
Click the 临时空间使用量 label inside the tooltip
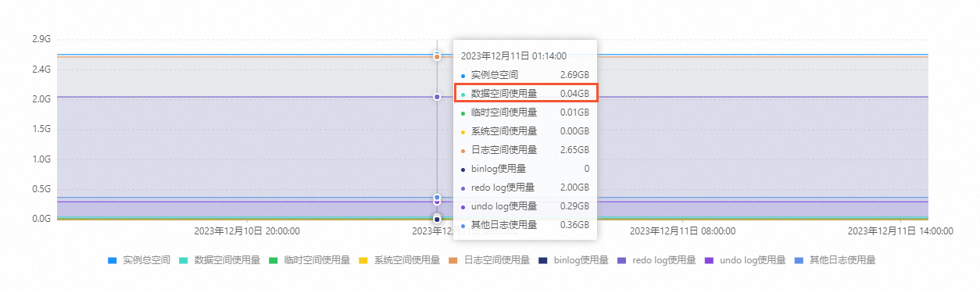click(504, 113)
